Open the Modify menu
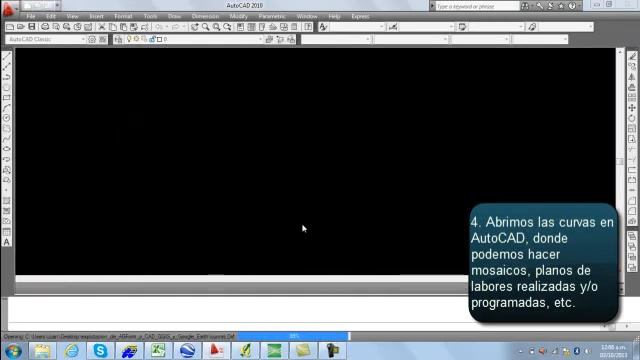The height and width of the screenshot is (360, 640). 239,16
